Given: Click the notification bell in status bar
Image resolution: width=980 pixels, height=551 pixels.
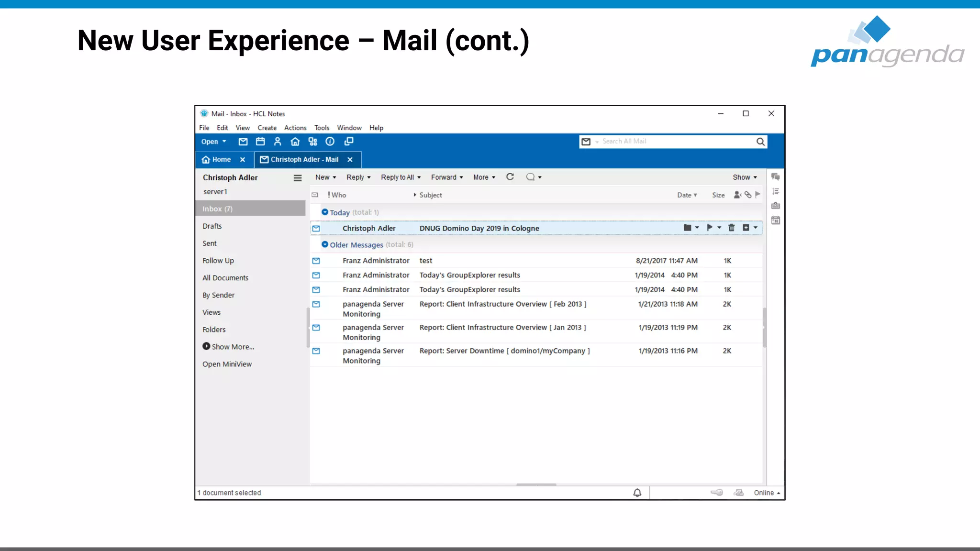Looking at the screenshot, I should click(x=637, y=493).
